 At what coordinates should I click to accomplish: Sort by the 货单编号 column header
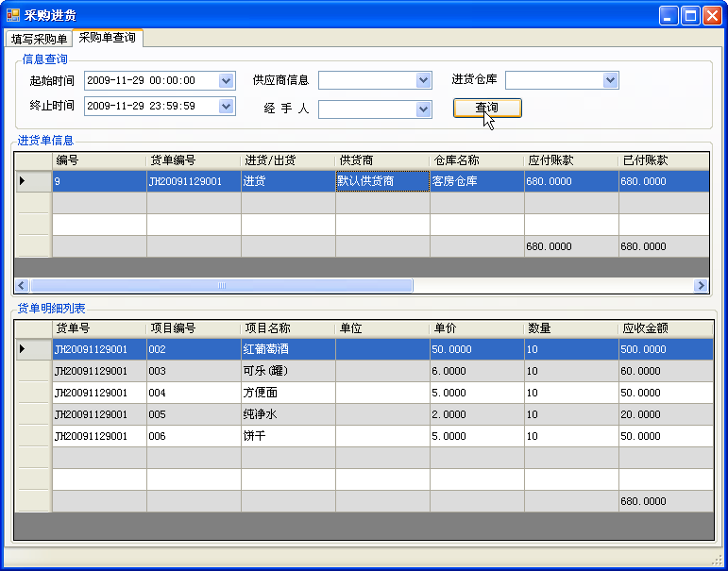tap(193, 160)
